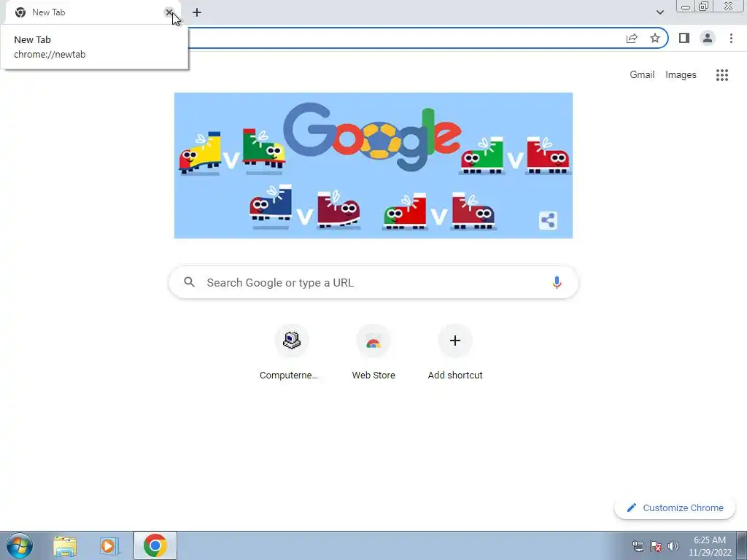This screenshot has width=747, height=560.
Task: Click the Chrome taskbar icon
Action: (x=155, y=545)
